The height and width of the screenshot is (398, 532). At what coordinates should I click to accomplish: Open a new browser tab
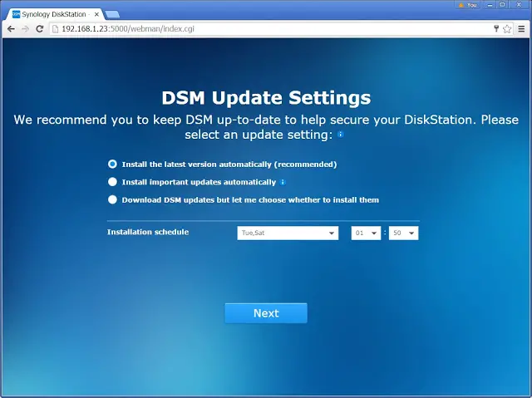(x=112, y=14)
